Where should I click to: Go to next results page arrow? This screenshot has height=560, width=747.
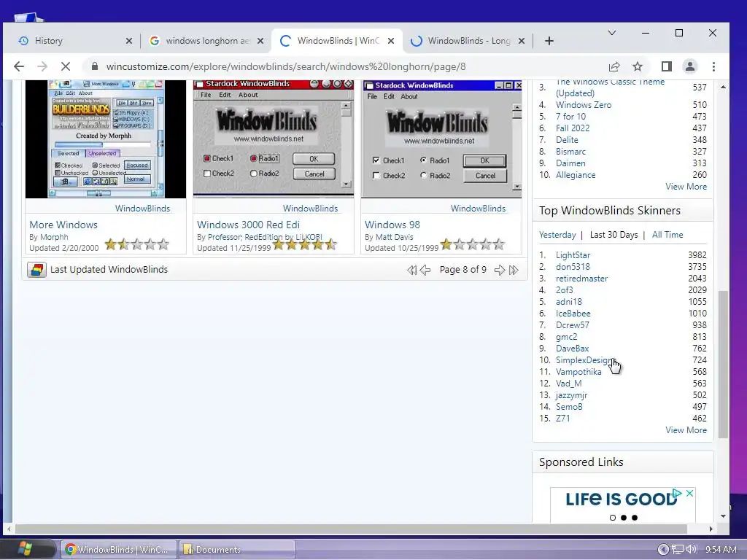click(x=500, y=271)
